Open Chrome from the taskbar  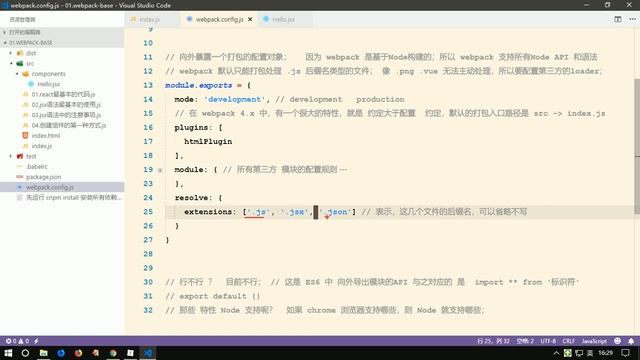113,353
